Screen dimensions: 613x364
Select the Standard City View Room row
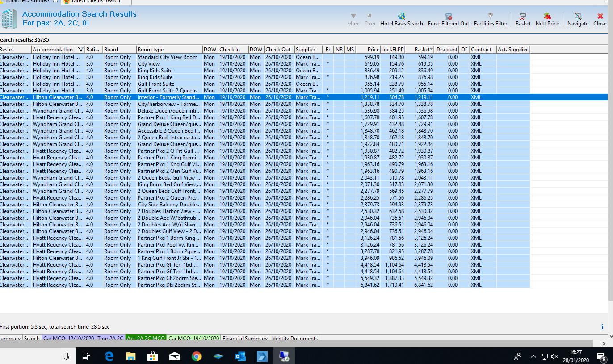265,57
